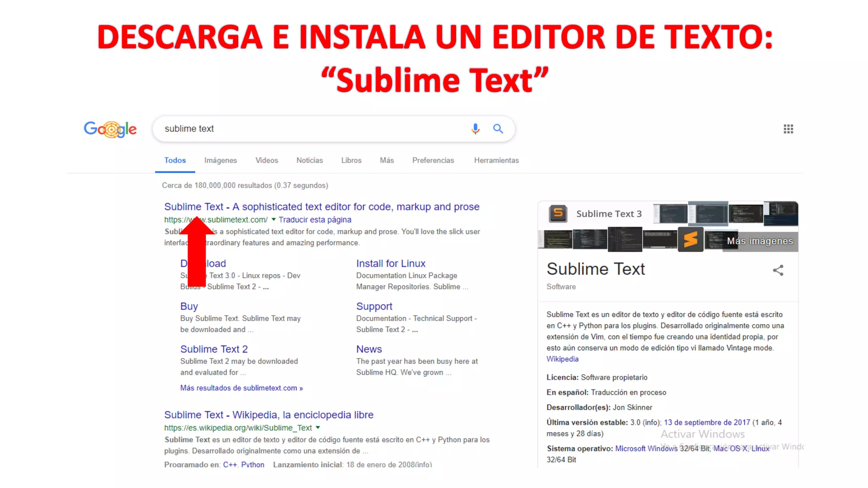Click the orange S logo thumbnail
The image size is (868, 488).
pyautogui.click(x=690, y=240)
